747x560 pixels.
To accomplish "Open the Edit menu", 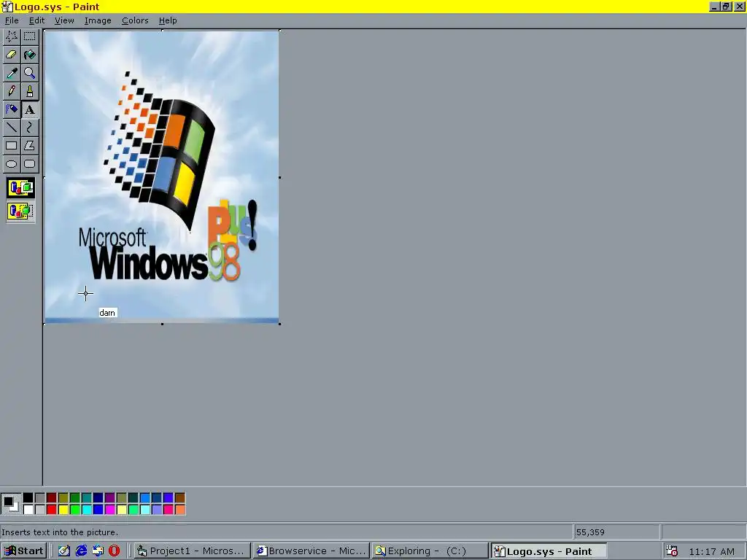I will (36, 20).
